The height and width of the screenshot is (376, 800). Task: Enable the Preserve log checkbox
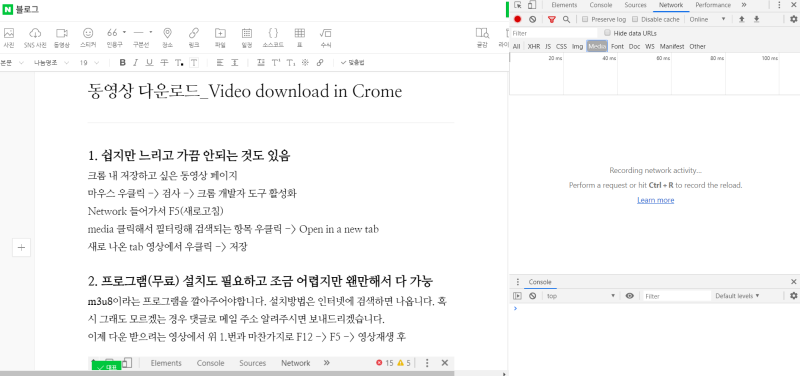(585, 19)
